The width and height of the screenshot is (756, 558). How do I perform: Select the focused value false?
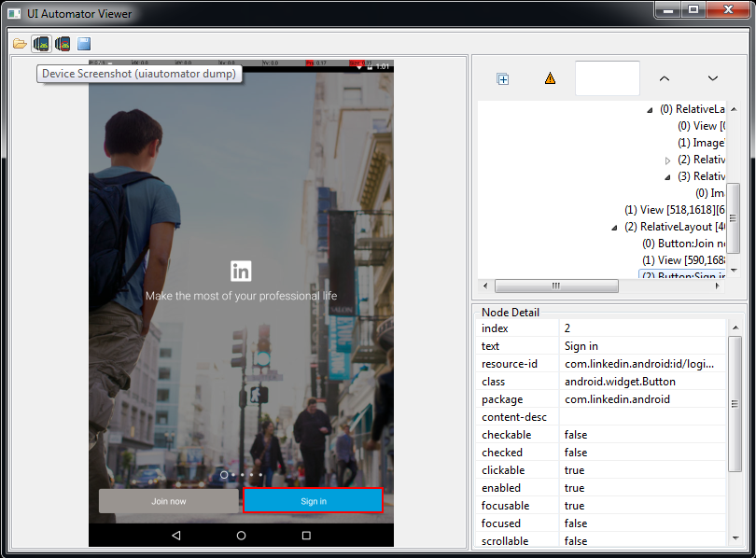(x=642, y=523)
